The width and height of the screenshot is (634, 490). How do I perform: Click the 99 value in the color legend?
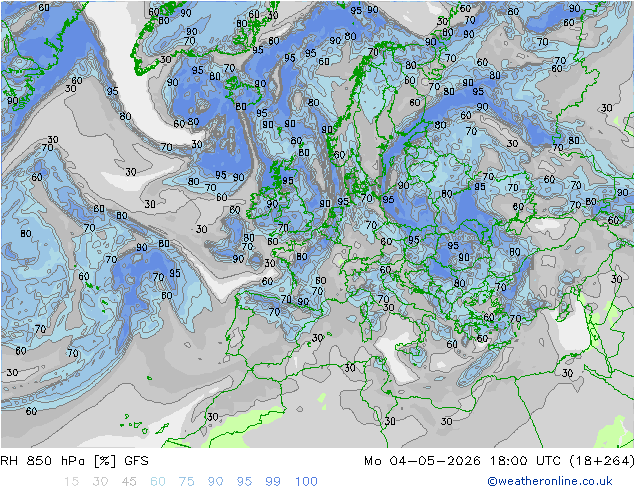273,481
